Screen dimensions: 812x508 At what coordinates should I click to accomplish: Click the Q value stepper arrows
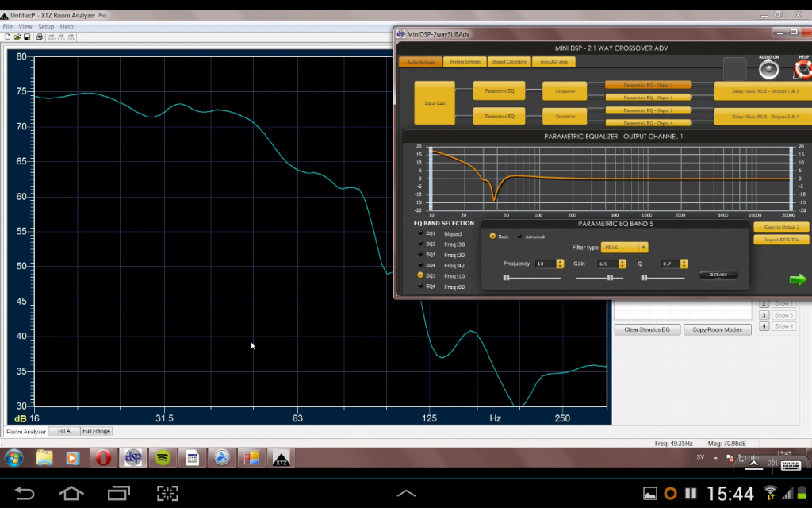684,264
